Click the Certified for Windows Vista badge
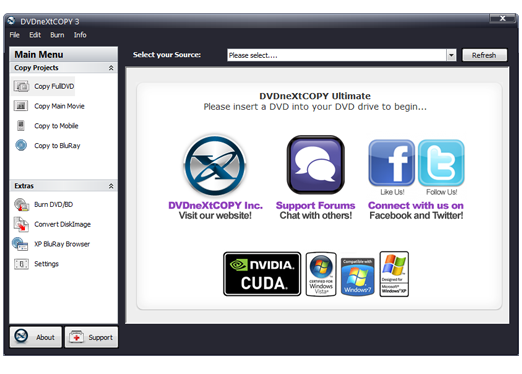522x374 pixels. point(321,274)
